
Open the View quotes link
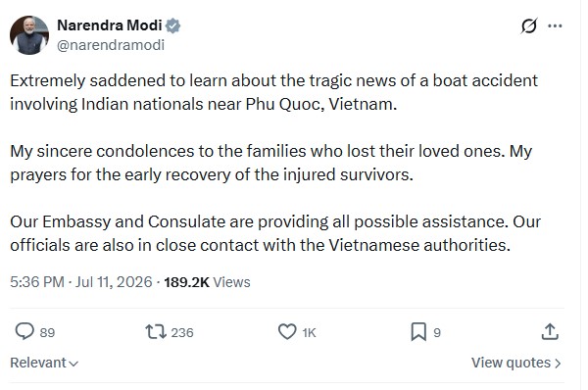[x=516, y=363]
